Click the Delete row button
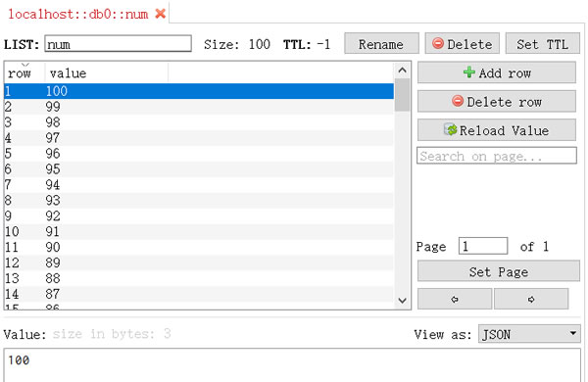The width and height of the screenshot is (588, 382). point(497,101)
